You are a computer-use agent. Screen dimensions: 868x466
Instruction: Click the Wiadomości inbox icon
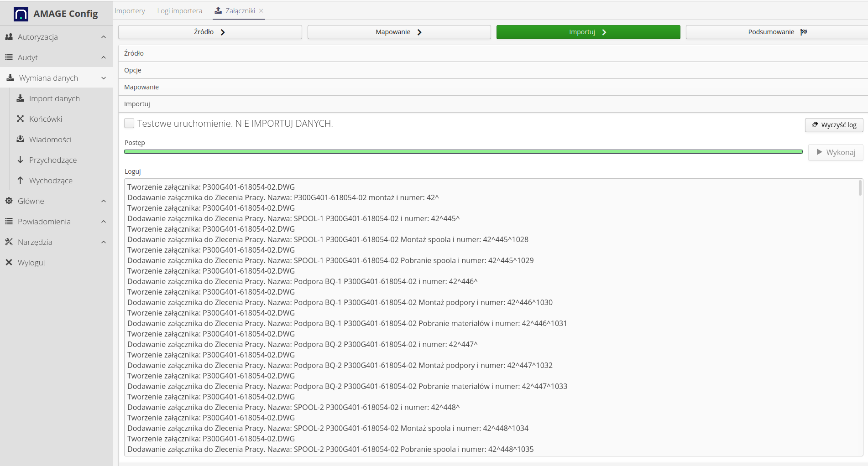coord(21,140)
